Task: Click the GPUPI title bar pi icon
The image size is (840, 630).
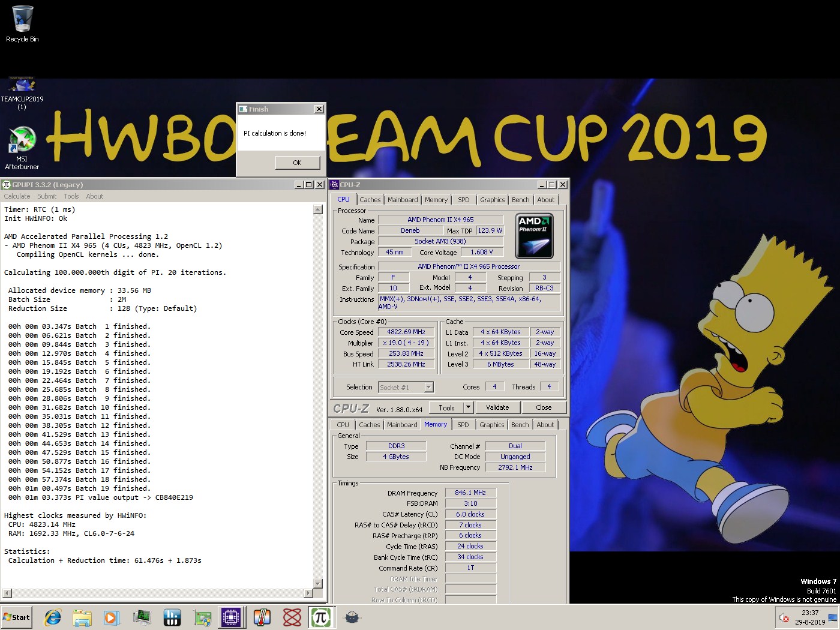Action: 7,185
